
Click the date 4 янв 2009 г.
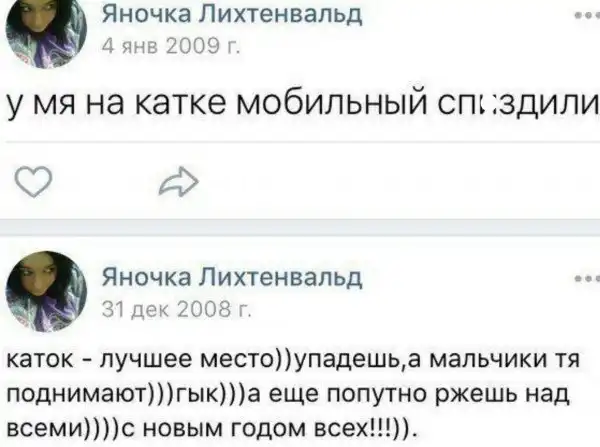coord(174,45)
